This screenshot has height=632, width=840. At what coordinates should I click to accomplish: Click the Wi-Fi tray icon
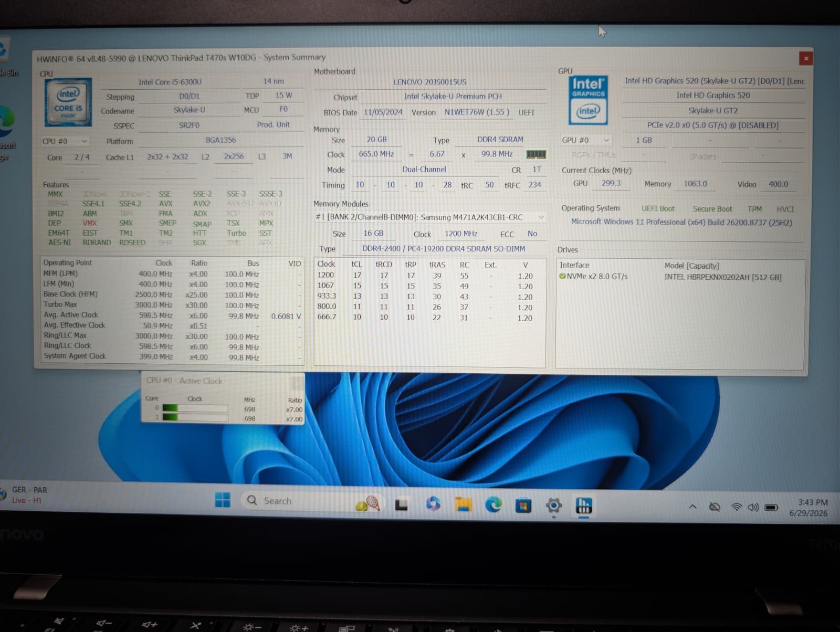click(x=737, y=507)
